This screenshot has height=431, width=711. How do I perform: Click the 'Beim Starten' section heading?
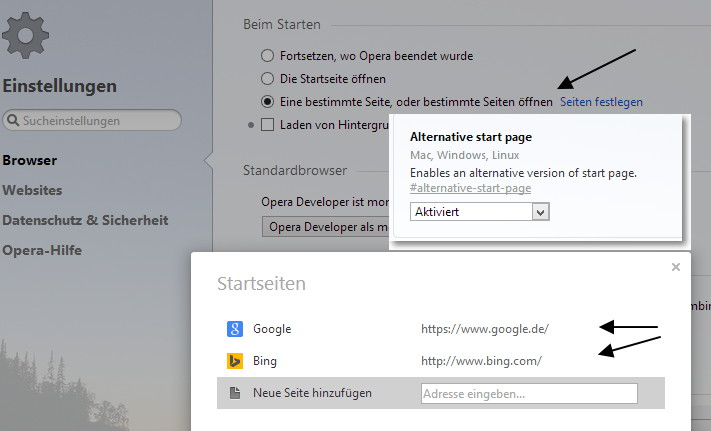click(282, 24)
